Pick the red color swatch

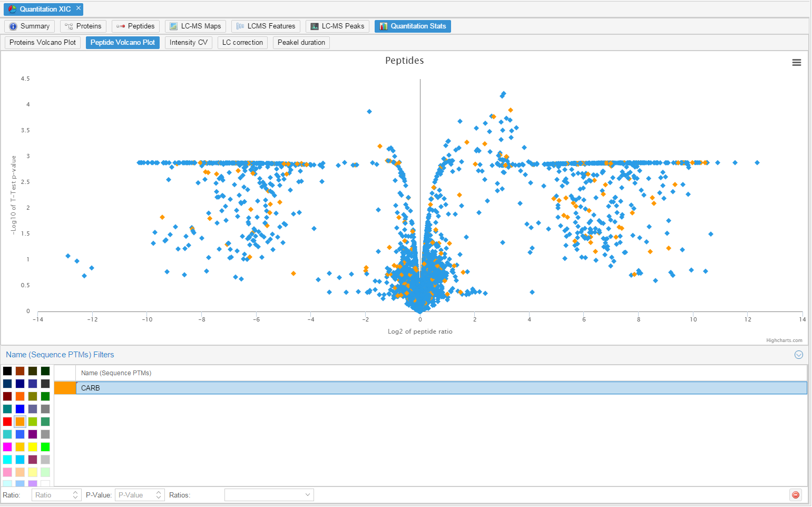tap(7, 422)
